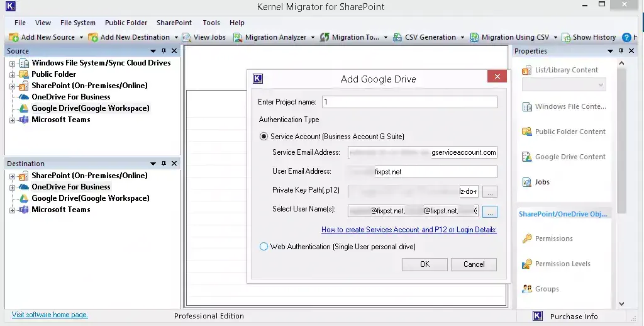The height and width of the screenshot is (326, 644).
Task: Click the Kernel logo beside Purchase Info
Action: (x=538, y=316)
